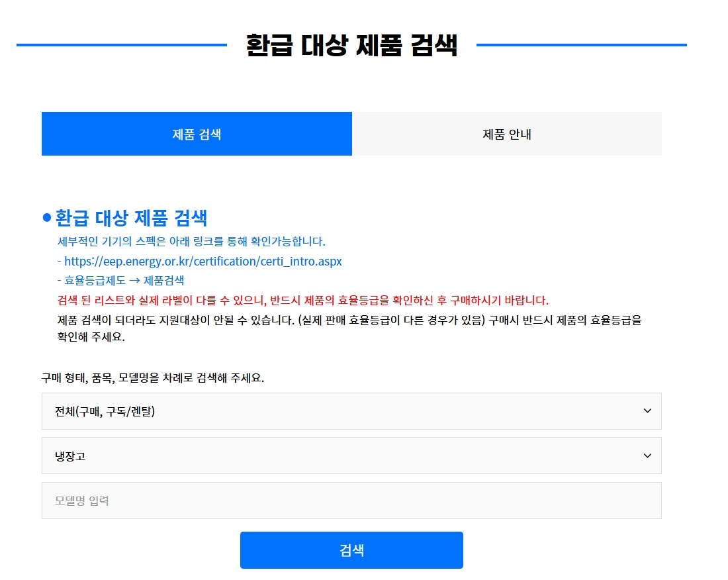Click inside the 모델명 입력 model name field
Screen dimensions: 728x580
(351, 500)
